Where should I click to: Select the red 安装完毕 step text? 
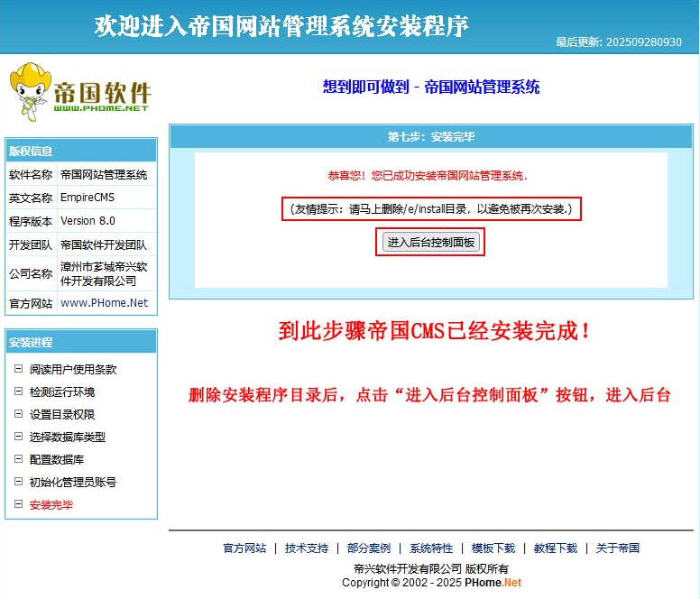[51, 505]
